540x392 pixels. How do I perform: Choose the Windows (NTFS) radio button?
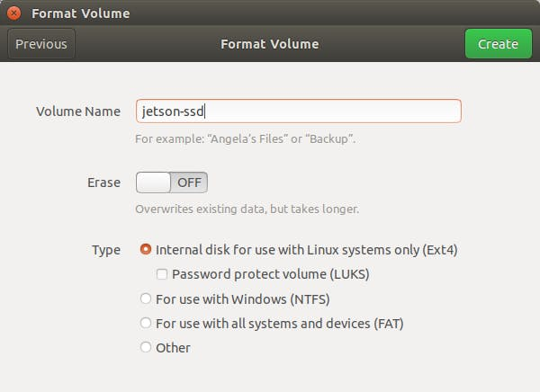[x=146, y=298]
